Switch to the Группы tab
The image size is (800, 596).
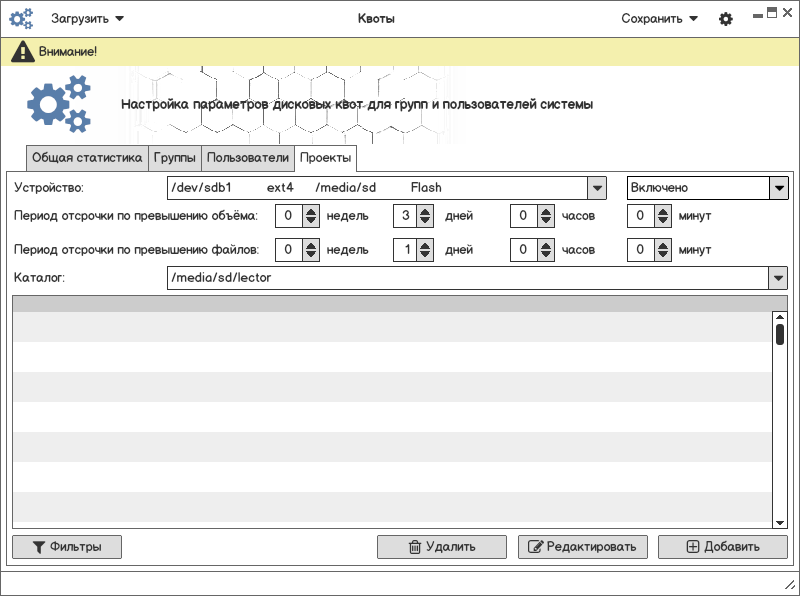coord(175,158)
